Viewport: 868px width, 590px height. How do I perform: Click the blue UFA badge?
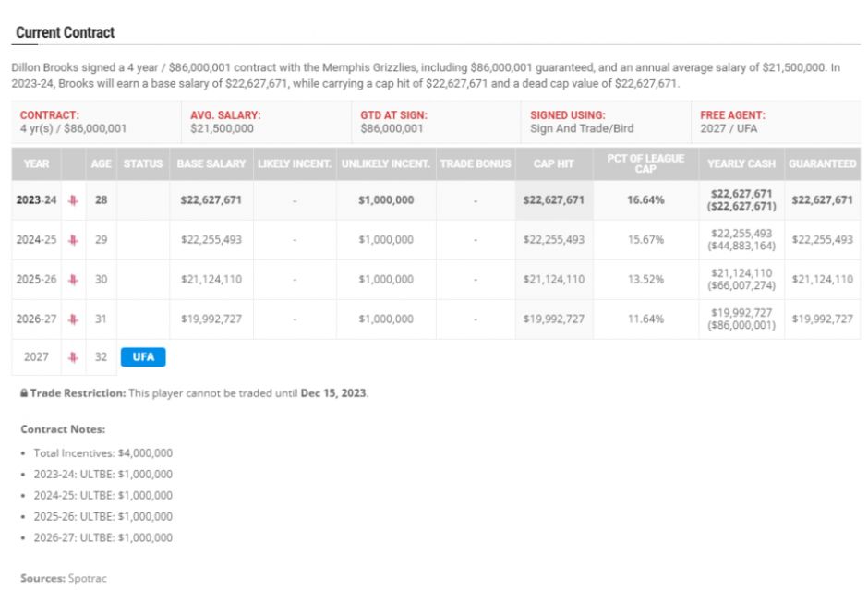coord(143,357)
